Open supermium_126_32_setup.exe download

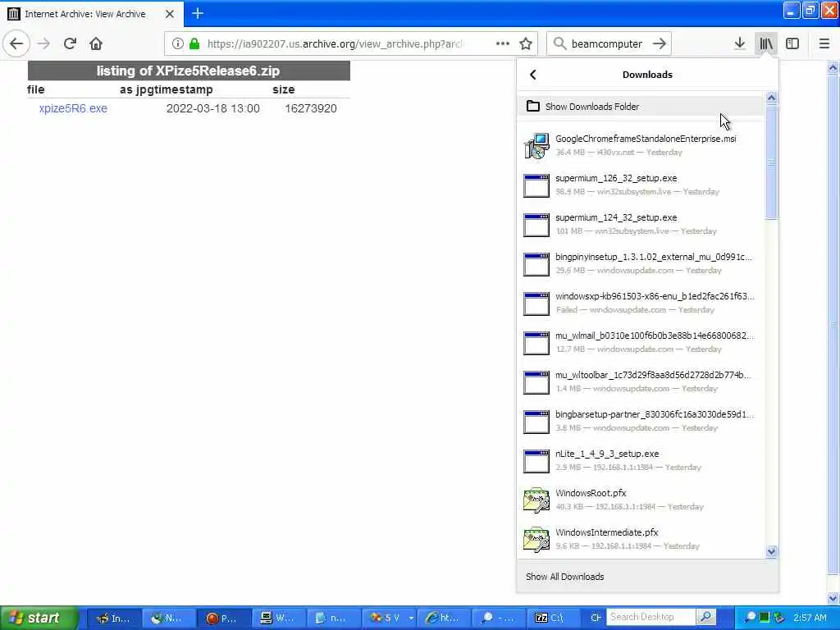pos(641,185)
